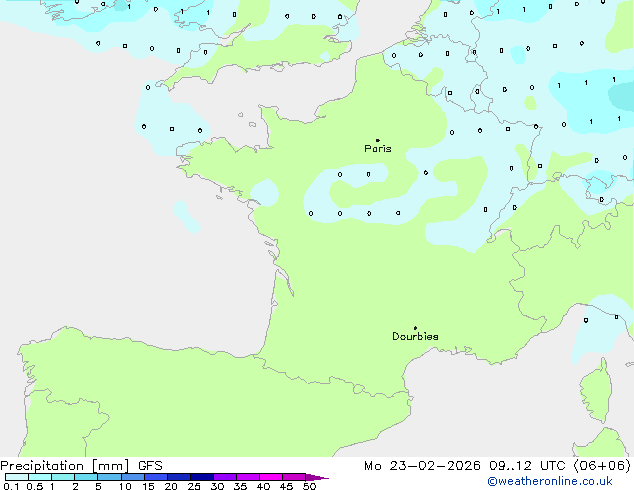Image resolution: width=634 pixels, height=490 pixels.
Task: Click the 'Mo 23-02-2026' date text
Action: [x=422, y=466]
